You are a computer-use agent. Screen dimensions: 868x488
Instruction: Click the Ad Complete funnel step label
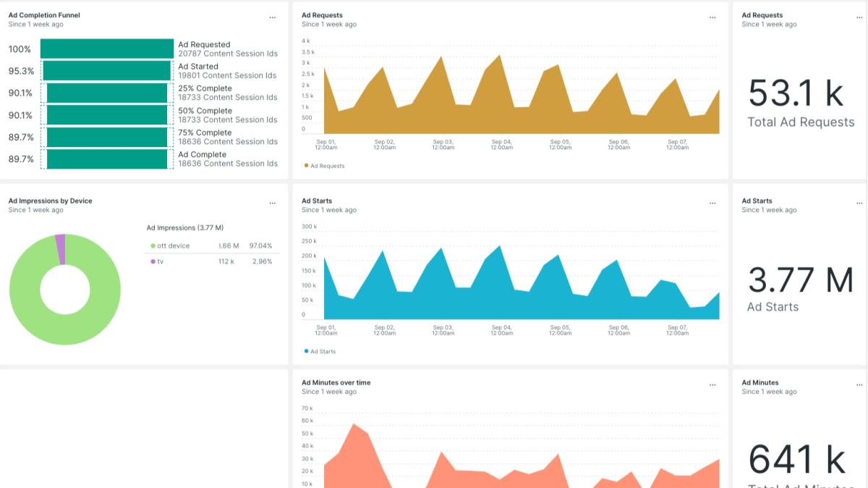(x=202, y=154)
